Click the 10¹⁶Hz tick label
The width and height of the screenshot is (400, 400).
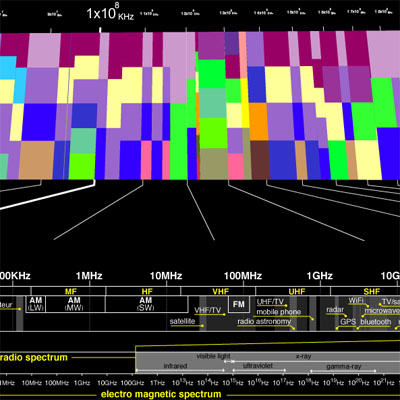[x=257, y=382]
